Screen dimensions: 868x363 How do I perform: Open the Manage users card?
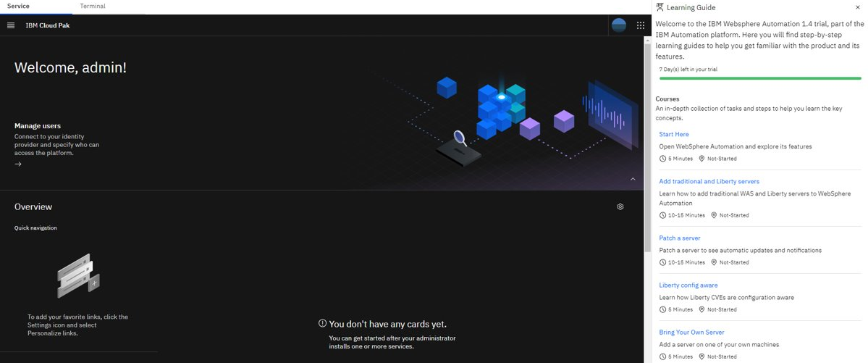(x=57, y=145)
